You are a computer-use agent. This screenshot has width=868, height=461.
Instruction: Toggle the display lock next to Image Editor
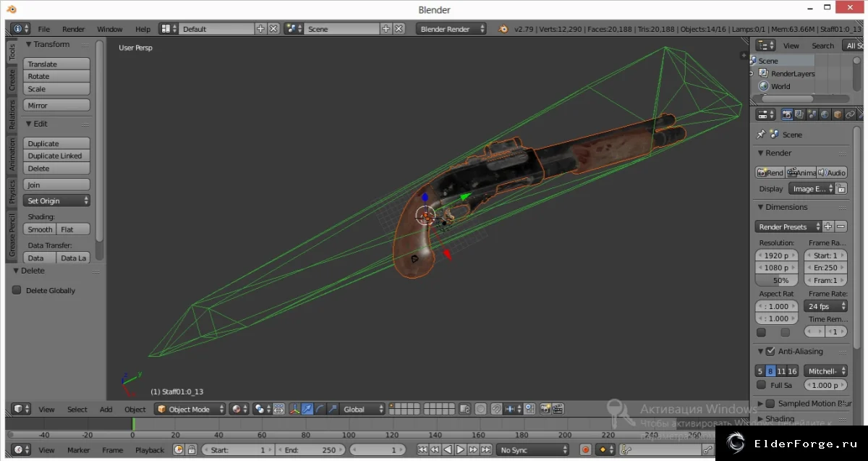click(x=841, y=189)
